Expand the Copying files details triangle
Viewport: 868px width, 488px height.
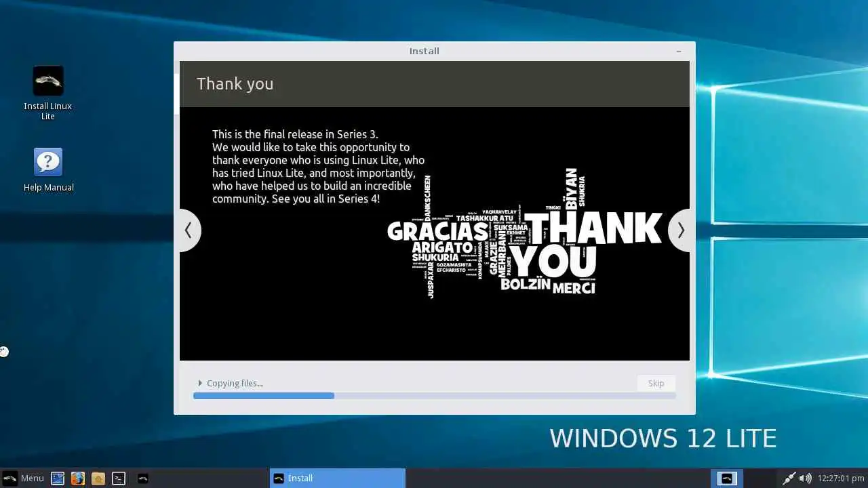click(x=200, y=383)
